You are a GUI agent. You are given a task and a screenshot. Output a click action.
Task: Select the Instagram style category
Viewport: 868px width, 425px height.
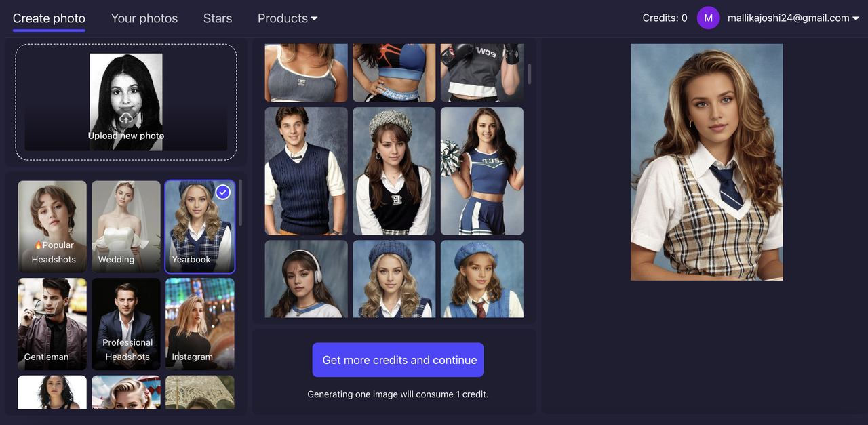200,324
